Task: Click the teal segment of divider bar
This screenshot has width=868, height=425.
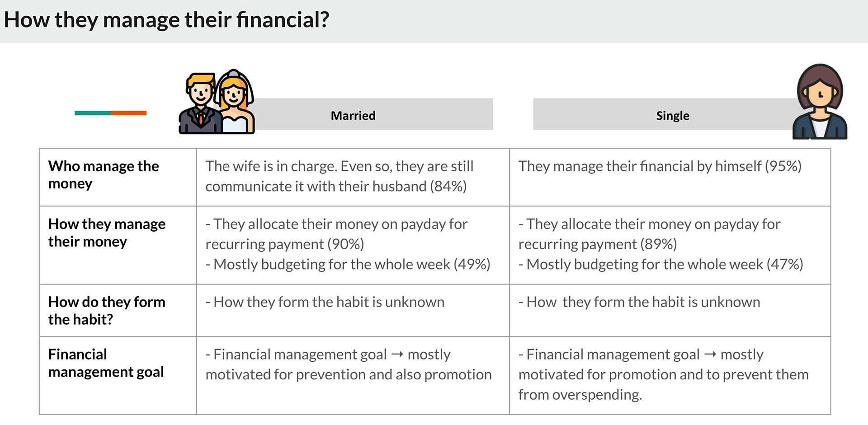Action: point(93,113)
